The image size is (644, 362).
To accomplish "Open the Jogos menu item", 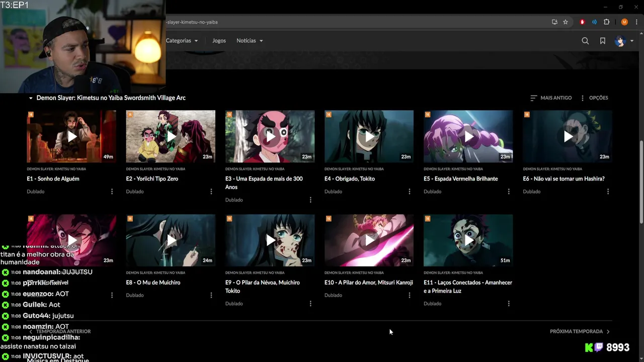I will pos(219,41).
